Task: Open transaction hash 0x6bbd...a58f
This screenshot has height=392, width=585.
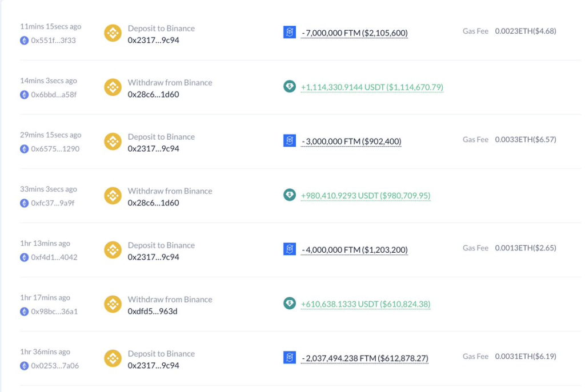Action: pos(54,95)
